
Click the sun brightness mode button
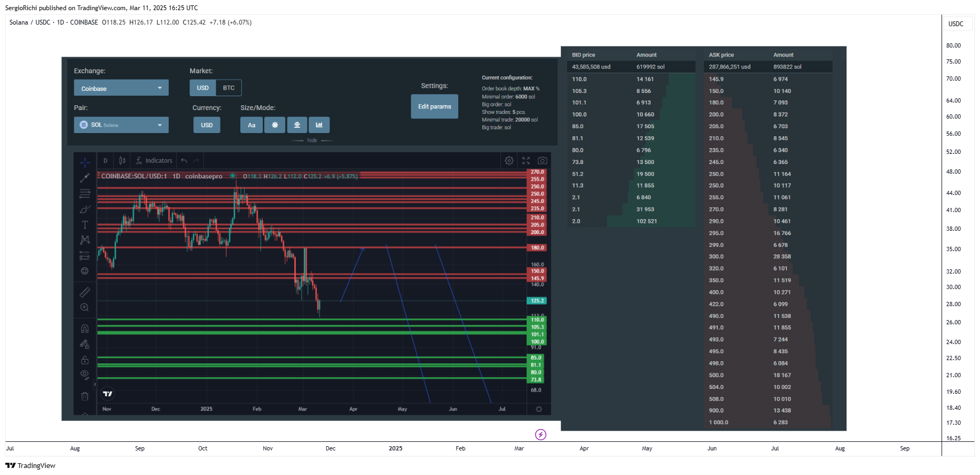(275, 125)
